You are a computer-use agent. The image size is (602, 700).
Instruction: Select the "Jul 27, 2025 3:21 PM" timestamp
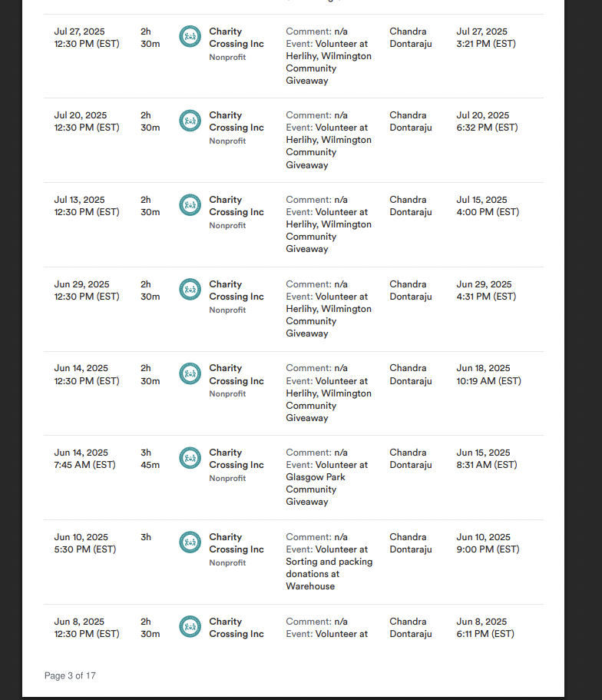coord(486,38)
